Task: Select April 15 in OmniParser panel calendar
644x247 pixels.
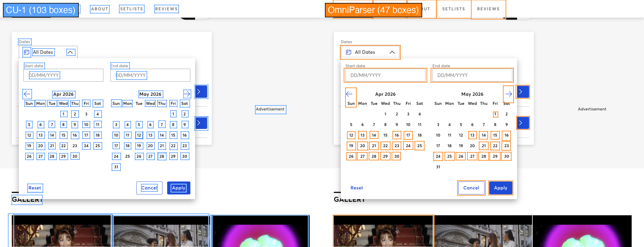Action: (385, 135)
